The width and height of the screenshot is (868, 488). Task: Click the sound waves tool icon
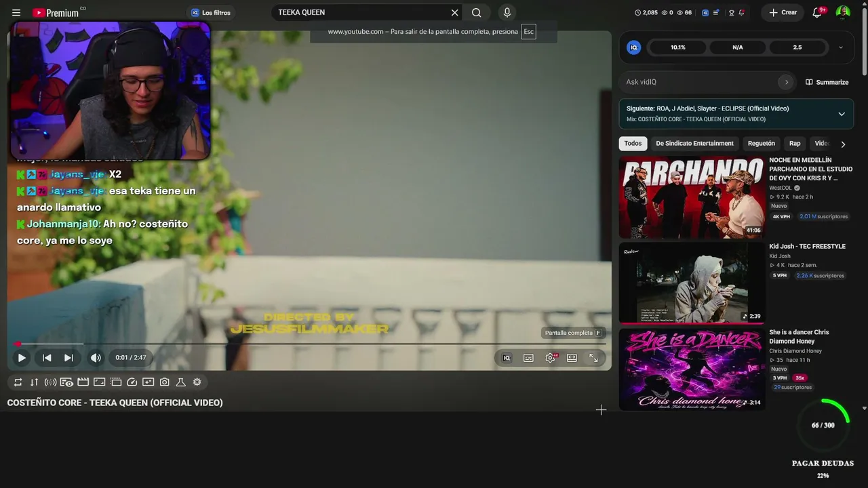(x=50, y=382)
